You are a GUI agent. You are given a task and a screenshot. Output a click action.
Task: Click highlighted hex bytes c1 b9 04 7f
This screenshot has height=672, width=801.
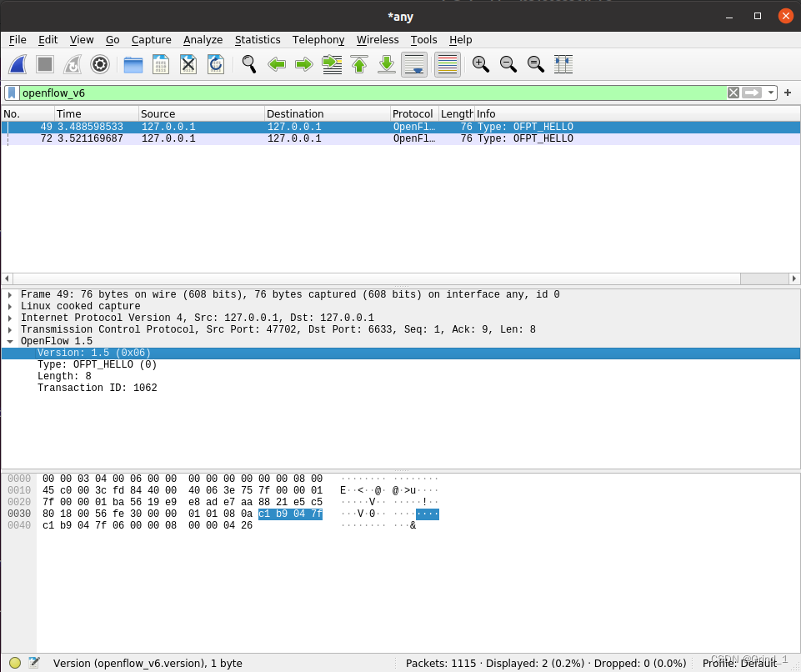point(290,514)
